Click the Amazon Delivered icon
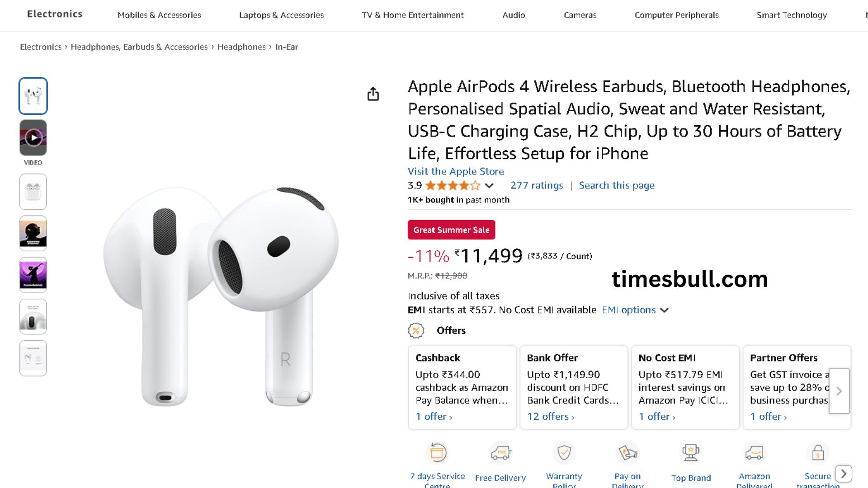868x488 pixels. [x=754, y=452]
